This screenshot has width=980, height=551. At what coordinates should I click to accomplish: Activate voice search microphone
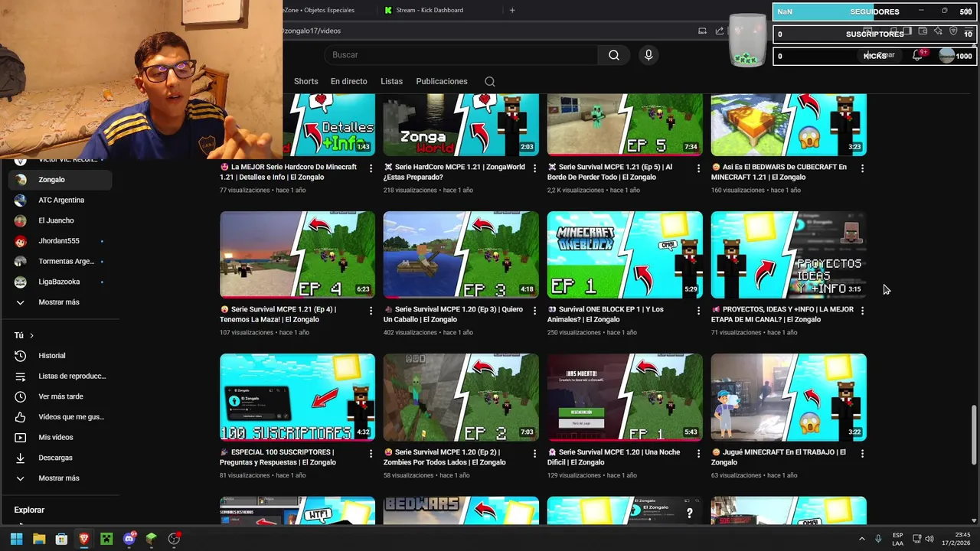648,55
